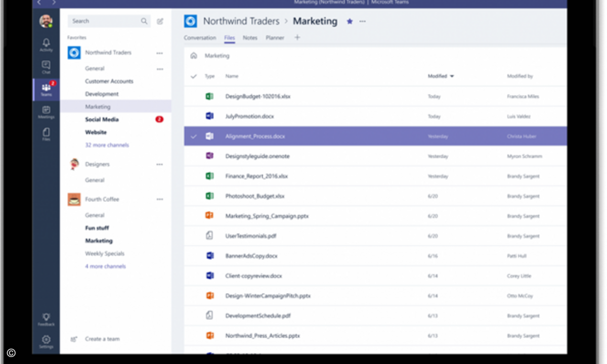Sort by the Modified by column header
Screen dimensions: 607x364
coord(520,76)
